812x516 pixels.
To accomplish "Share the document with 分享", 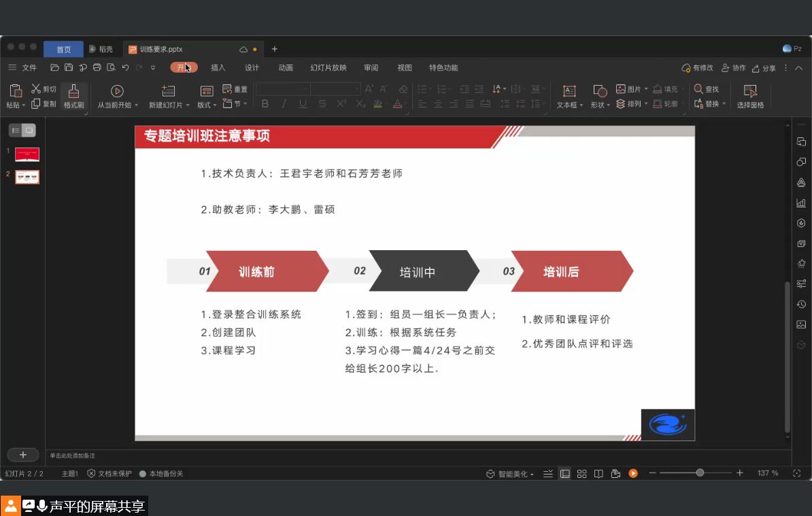I will point(764,68).
